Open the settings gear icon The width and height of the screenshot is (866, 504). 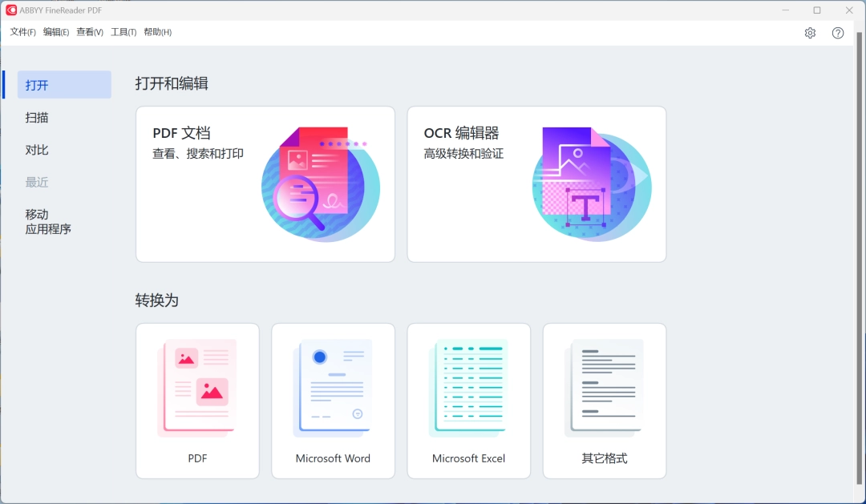810,33
